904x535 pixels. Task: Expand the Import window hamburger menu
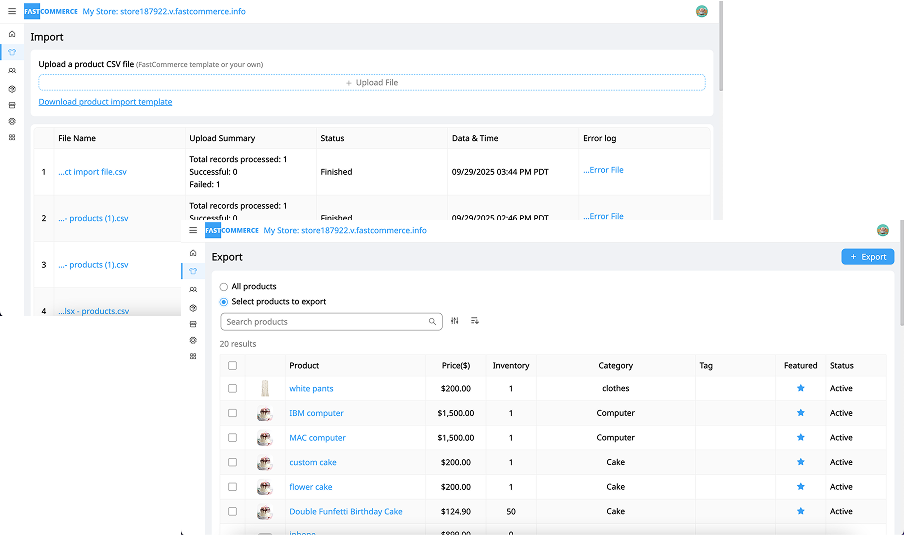pos(12,11)
